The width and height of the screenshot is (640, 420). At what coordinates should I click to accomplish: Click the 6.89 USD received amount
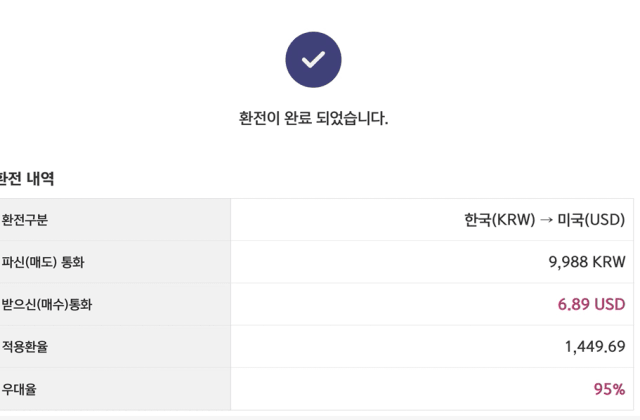[x=591, y=304]
